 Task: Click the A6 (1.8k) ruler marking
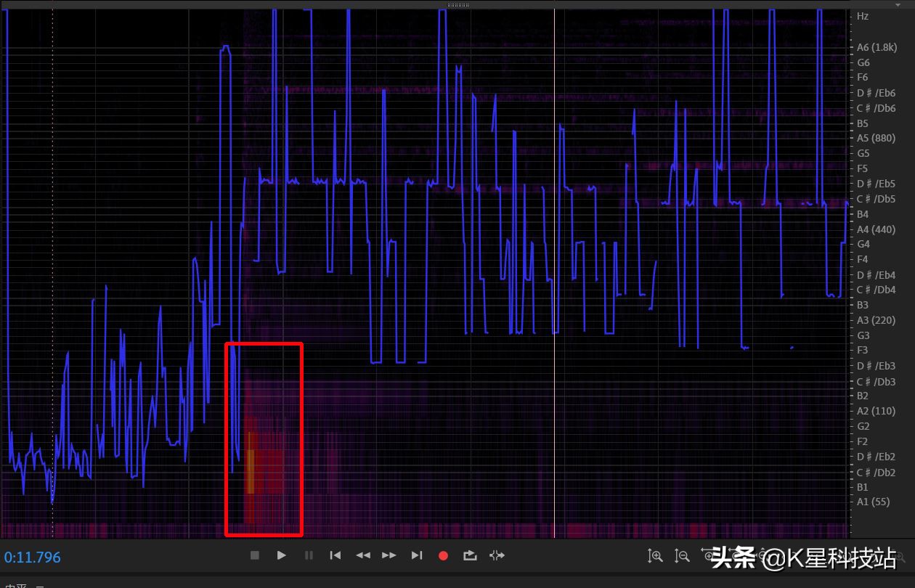tap(877, 46)
